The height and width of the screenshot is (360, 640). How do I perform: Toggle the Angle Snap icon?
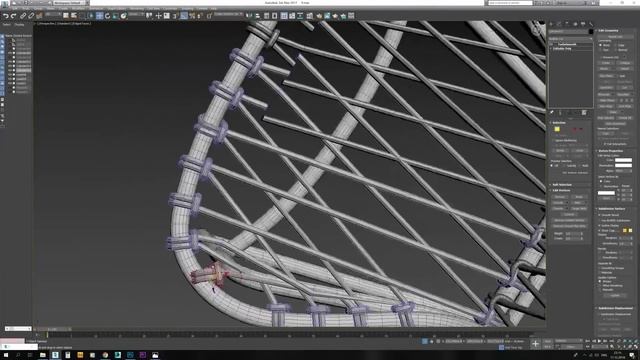(x=183, y=16)
